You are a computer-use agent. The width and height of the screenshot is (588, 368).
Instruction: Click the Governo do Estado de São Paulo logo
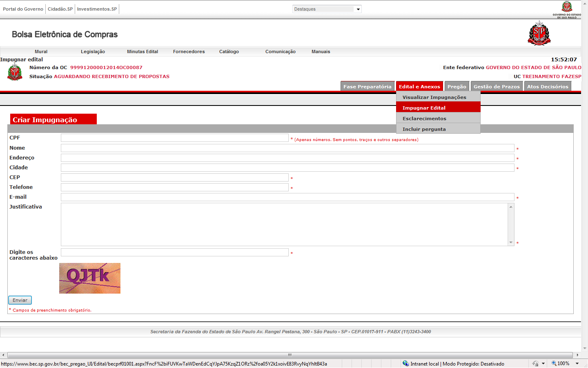567,10
